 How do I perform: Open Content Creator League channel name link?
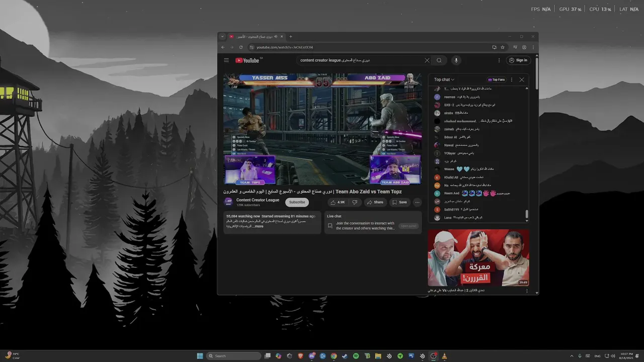[258, 200]
